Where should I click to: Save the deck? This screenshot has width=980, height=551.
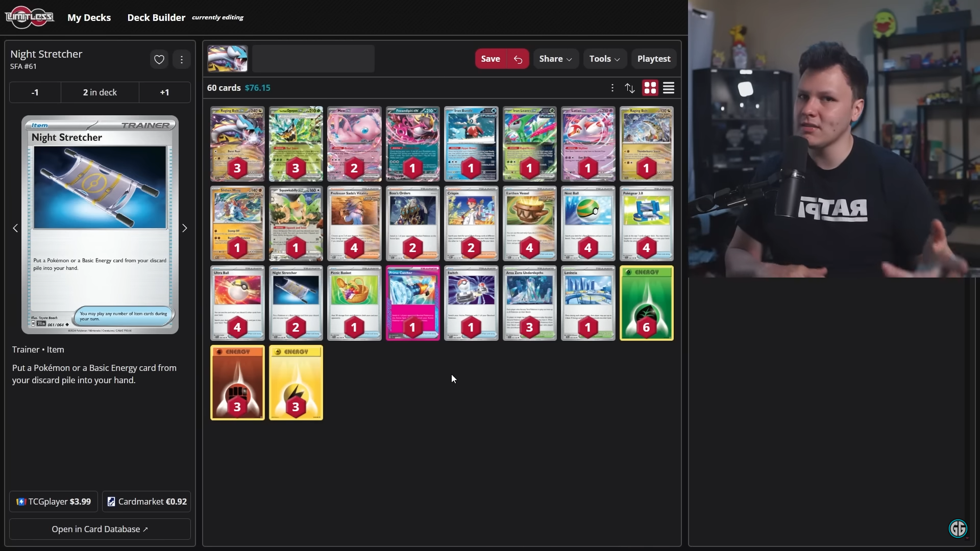tap(491, 59)
